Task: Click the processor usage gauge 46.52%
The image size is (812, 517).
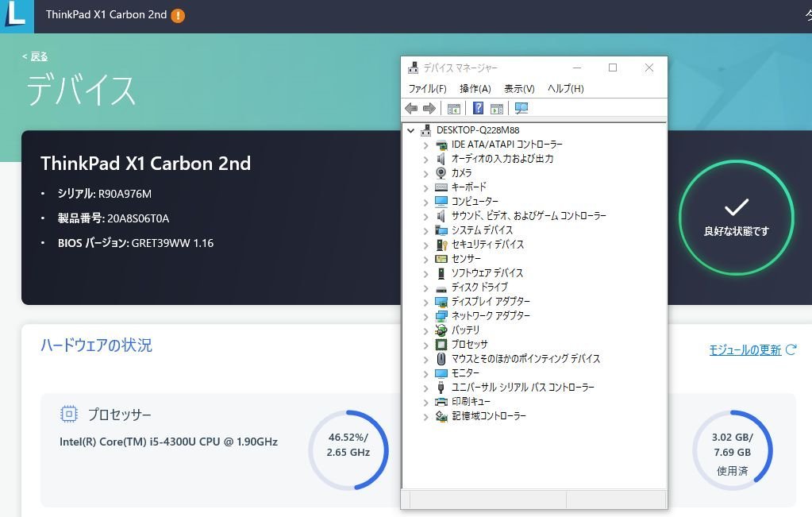Action: [348, 450]
